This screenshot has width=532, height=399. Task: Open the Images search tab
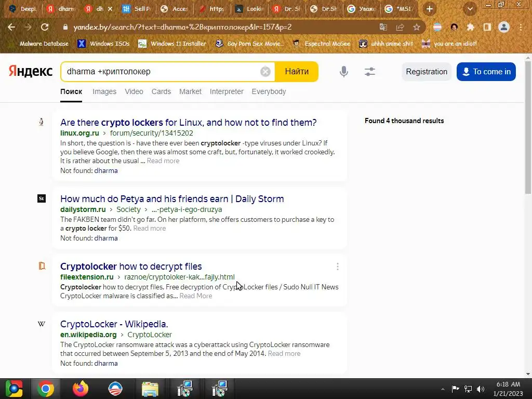tap(104, 91)
